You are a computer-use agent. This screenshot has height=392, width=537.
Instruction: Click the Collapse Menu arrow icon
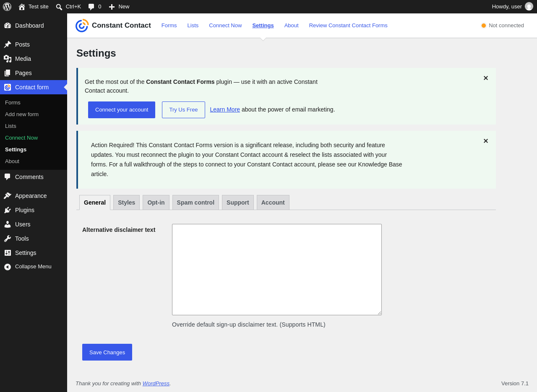click(8, 267)
